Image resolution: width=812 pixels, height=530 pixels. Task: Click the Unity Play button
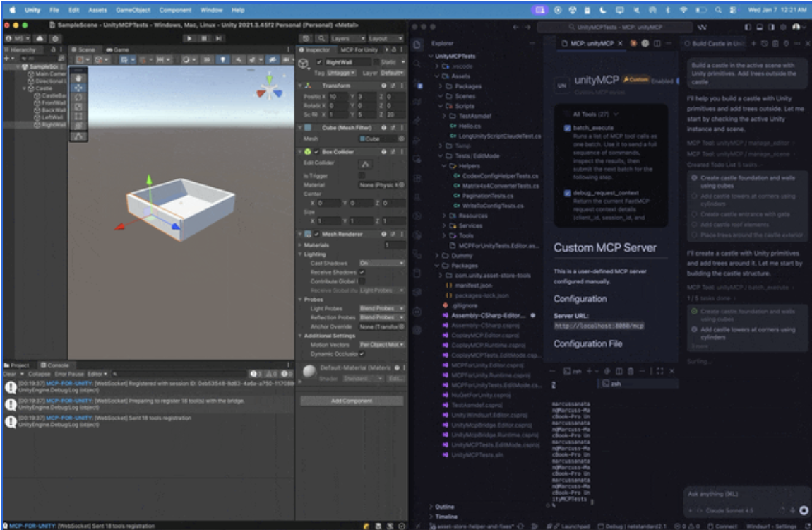point(189,38)
